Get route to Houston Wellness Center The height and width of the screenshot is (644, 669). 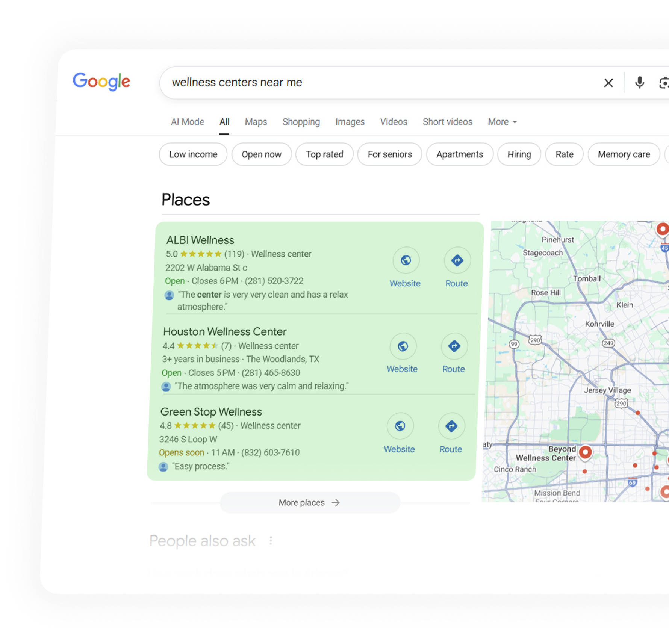click(x=454, y=346)
